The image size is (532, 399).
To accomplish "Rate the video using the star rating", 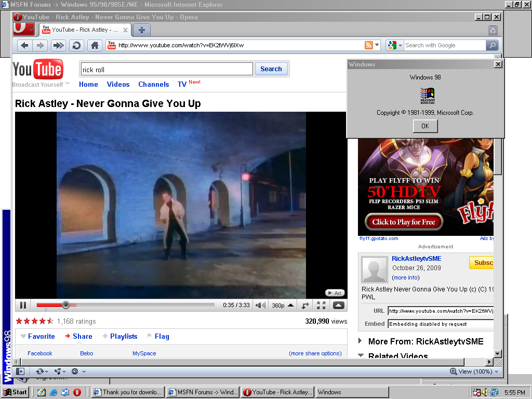I will coord(35,321).
